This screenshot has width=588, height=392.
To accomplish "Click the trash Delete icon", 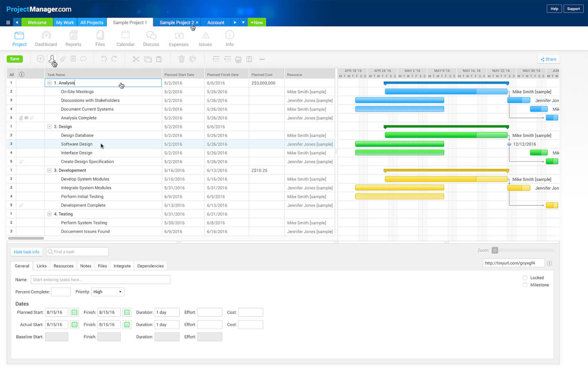I will pyautogui.click(x=182, y=59).
